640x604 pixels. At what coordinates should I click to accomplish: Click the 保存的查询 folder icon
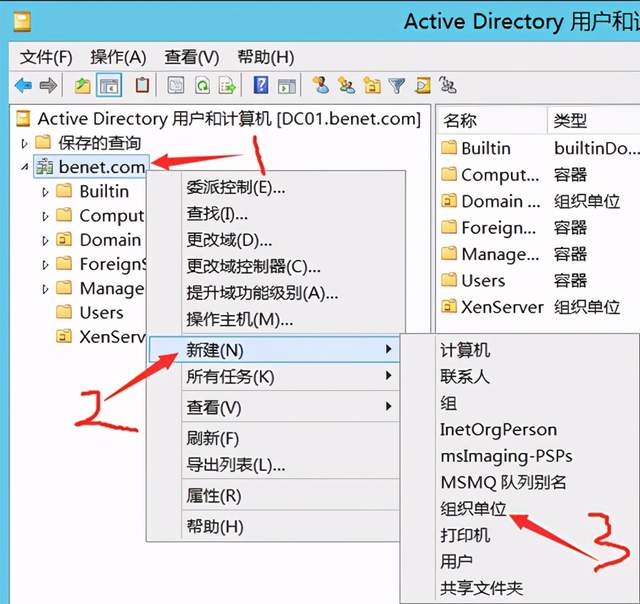[x=43, y=142]
